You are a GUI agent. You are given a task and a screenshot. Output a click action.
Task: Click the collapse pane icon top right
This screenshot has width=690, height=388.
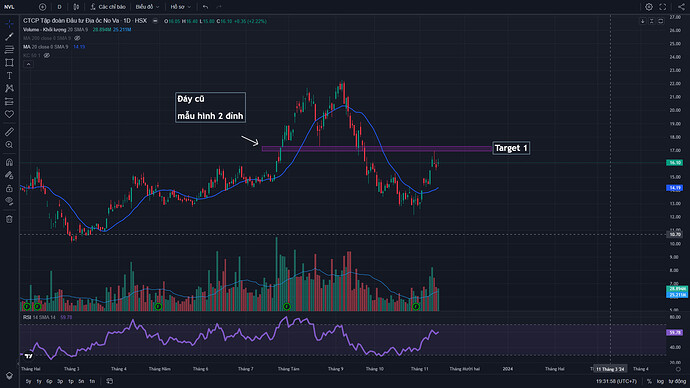652,21
